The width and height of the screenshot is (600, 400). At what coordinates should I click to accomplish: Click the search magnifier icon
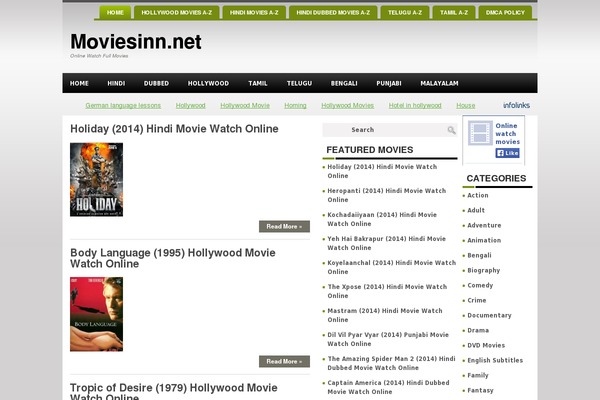tap(451, 130)
